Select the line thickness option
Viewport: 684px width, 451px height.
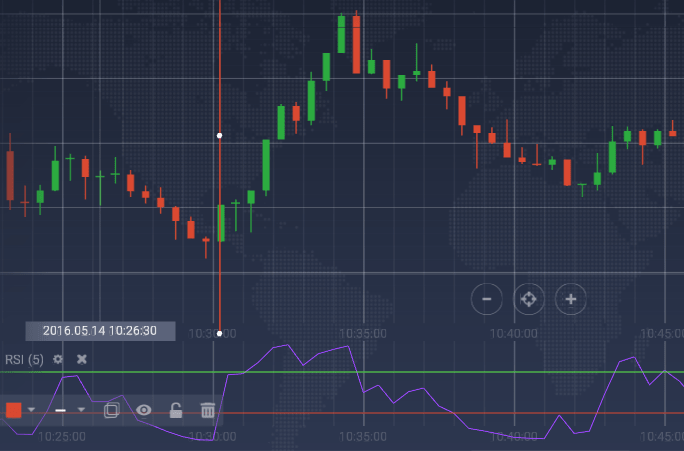click(x=61, y=410)
